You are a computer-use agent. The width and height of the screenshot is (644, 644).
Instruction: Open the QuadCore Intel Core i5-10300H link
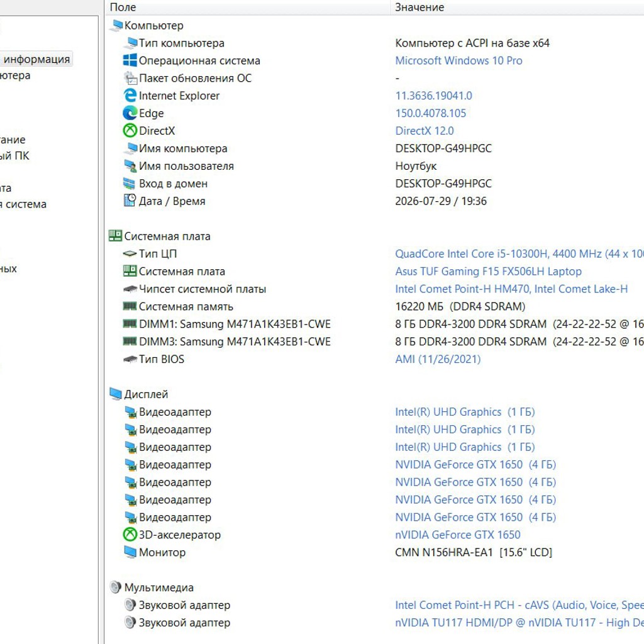pyautogui.click(x=519, y=254)
